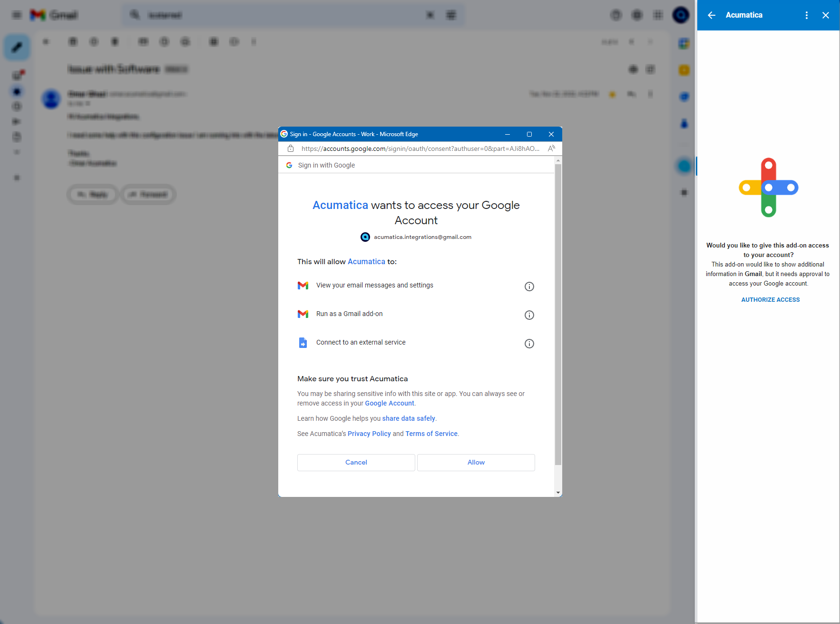The height and width of the screenshot is (624, 840).
Task: Open Gmail support help icon
Action: coord(616,15)
